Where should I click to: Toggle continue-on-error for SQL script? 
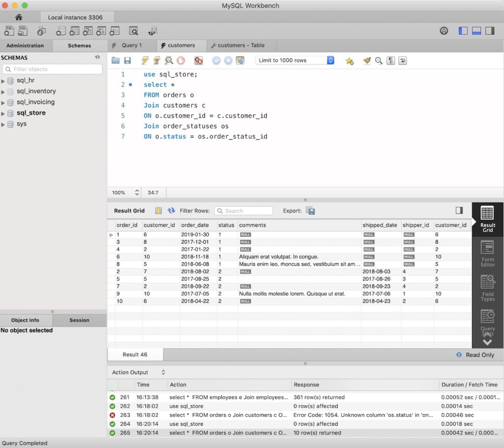(x=199, y=60)
